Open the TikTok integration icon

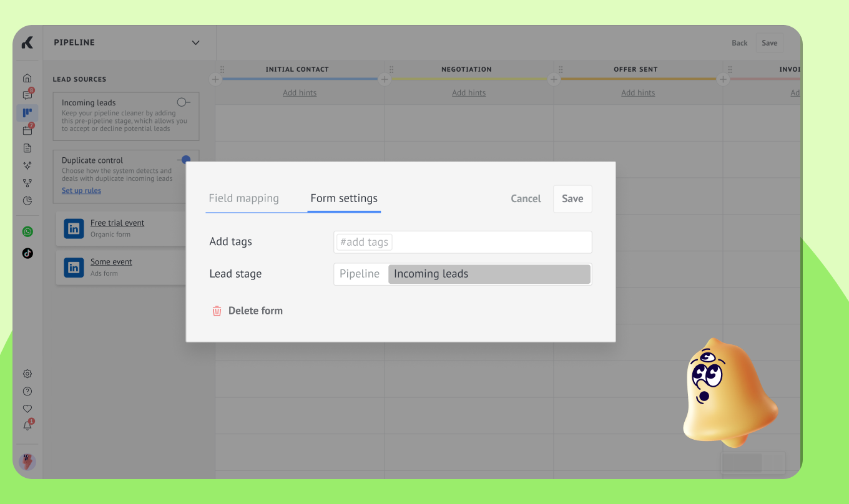tap(27, 253)
